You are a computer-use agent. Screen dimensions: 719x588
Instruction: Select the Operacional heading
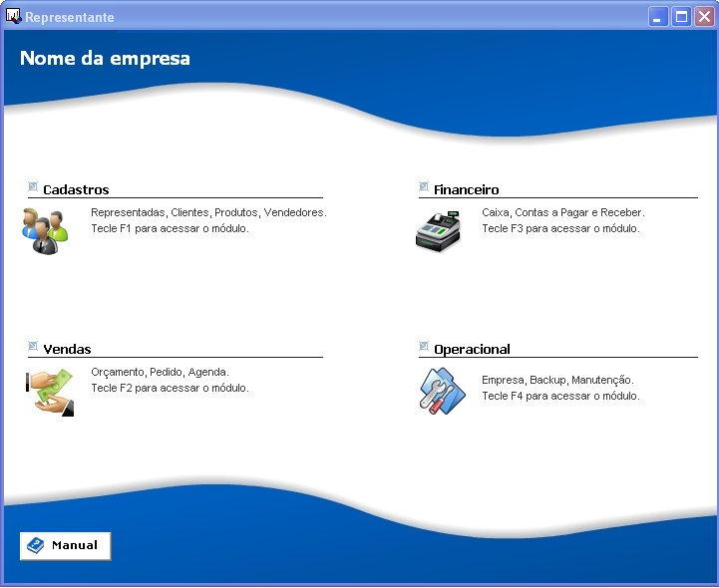click(x=472, y=349)
